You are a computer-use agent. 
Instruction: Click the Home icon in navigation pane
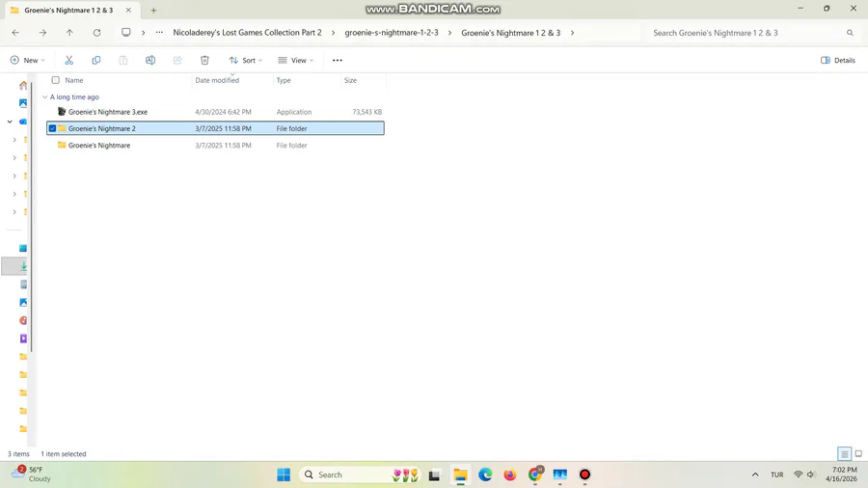(23, 85)
